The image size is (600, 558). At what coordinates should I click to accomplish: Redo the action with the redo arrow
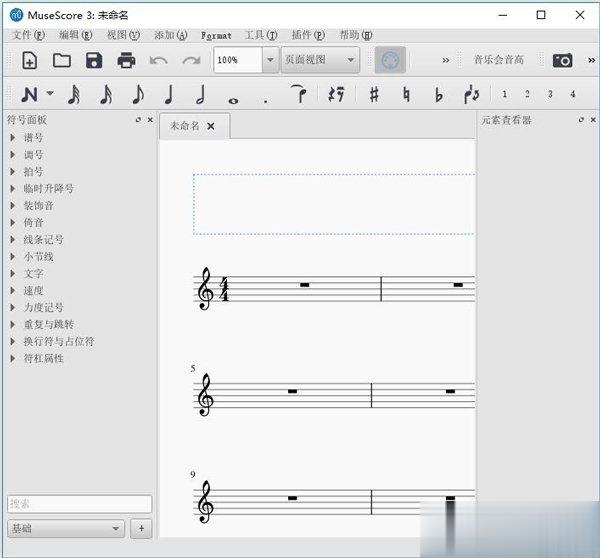[x=191, y=60]
